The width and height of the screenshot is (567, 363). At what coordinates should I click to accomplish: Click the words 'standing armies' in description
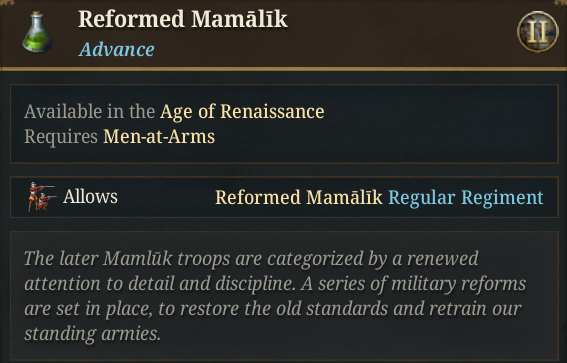[92, 334]
